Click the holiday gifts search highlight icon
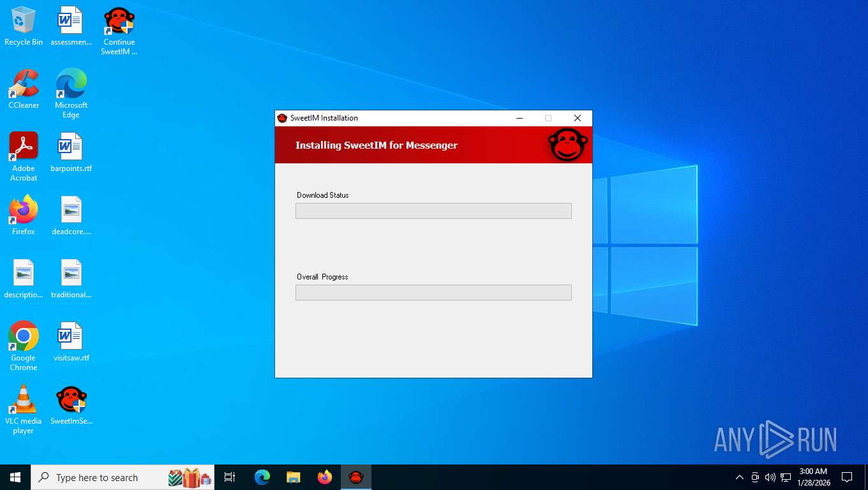This screenshot has height=490, width=868. (x=190, y=477)
